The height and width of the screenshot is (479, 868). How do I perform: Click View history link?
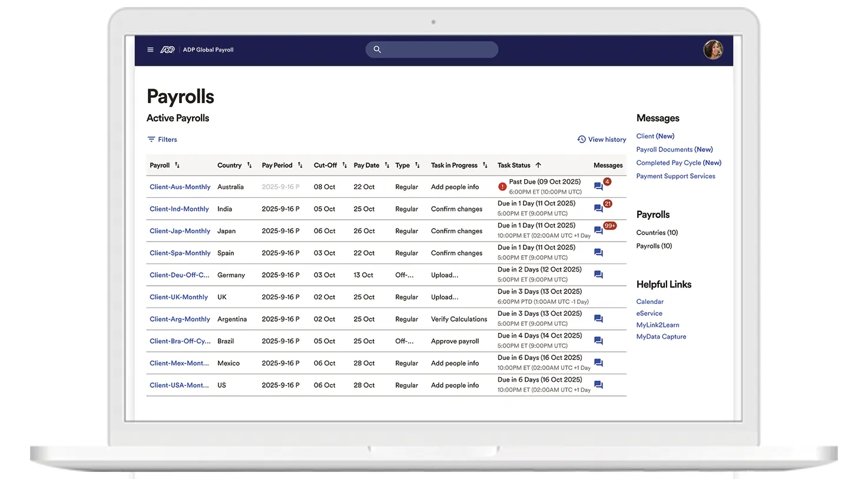(x=601, y=140)
